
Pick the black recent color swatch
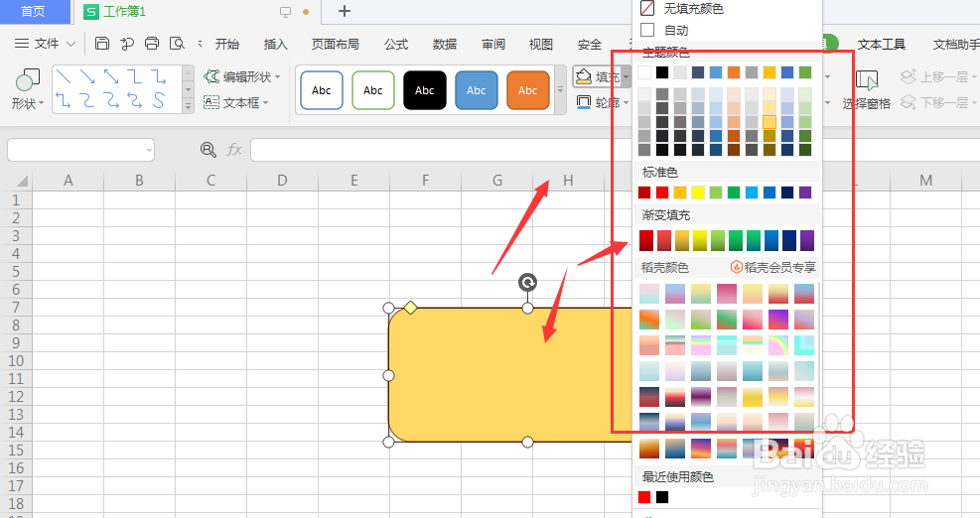click(662, 497)
